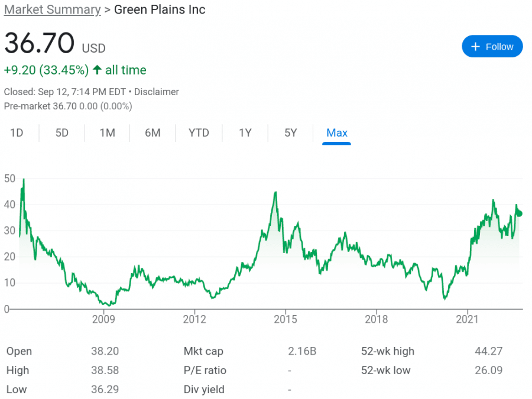
Task: Open the YTD chart range
Action: click(x=199, y=133)
